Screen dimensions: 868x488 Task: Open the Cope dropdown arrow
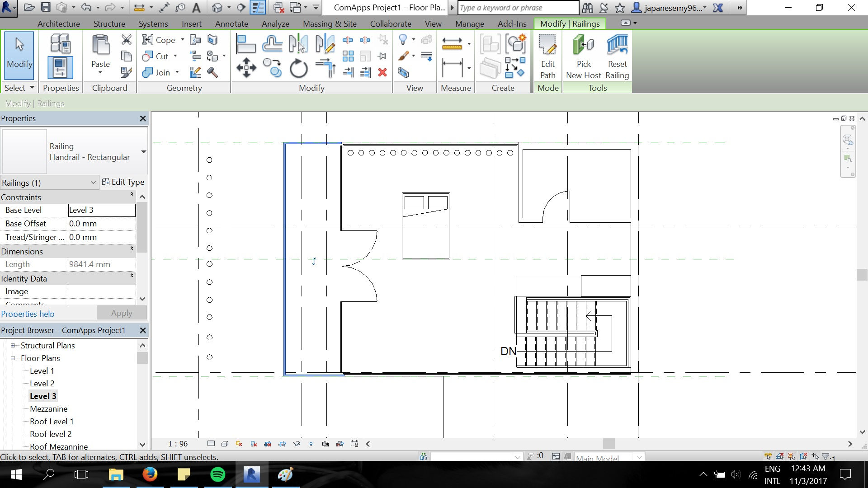point(182,40)
